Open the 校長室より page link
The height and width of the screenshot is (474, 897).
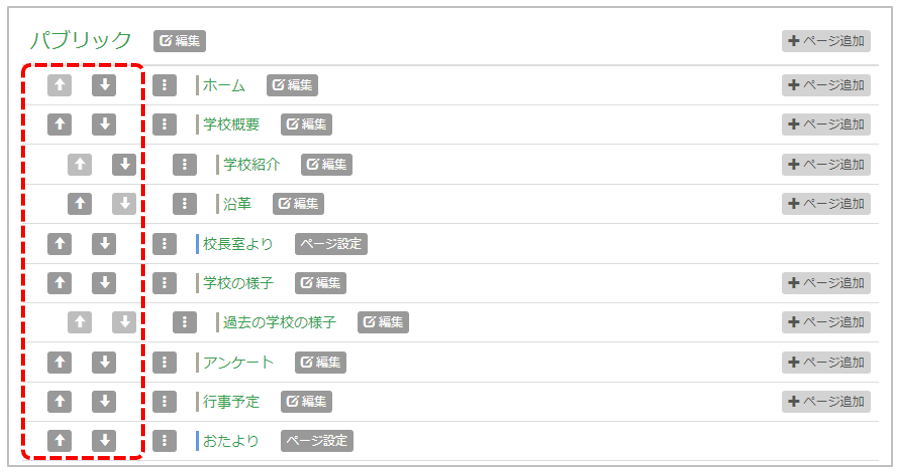238,244
